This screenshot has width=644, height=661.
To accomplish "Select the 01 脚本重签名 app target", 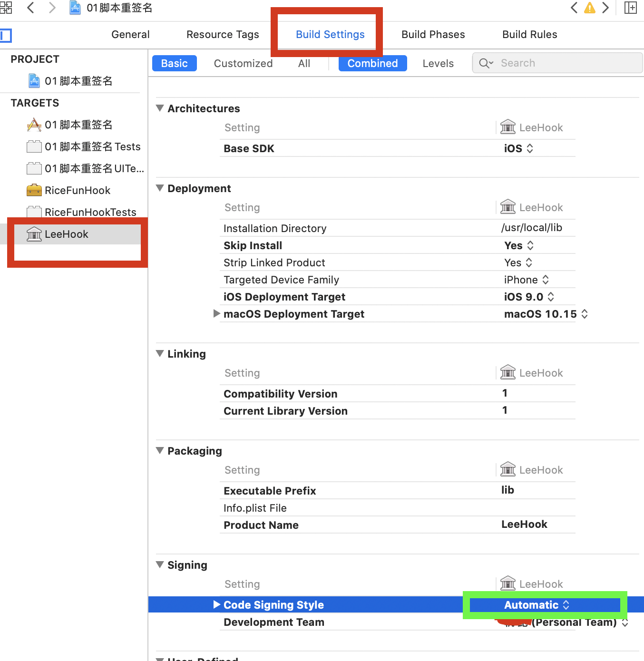I will 70,125.
